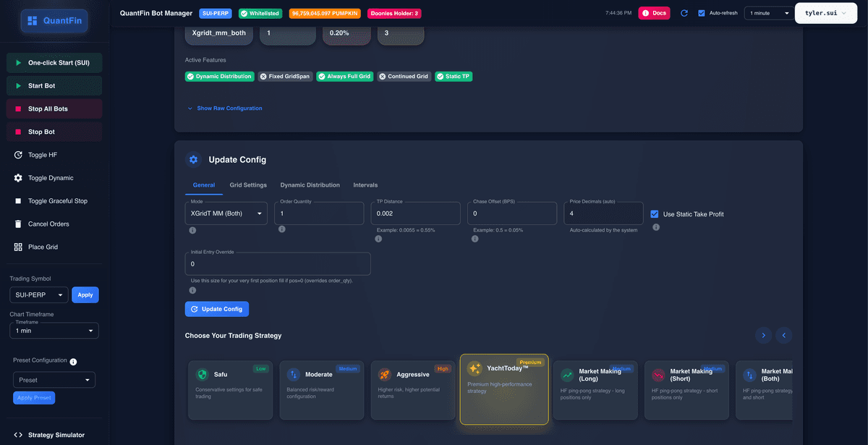This screenshot has width=868, height=445.
Task: Click the Dynamic Distribution feature chip
Action: (219, 76)
